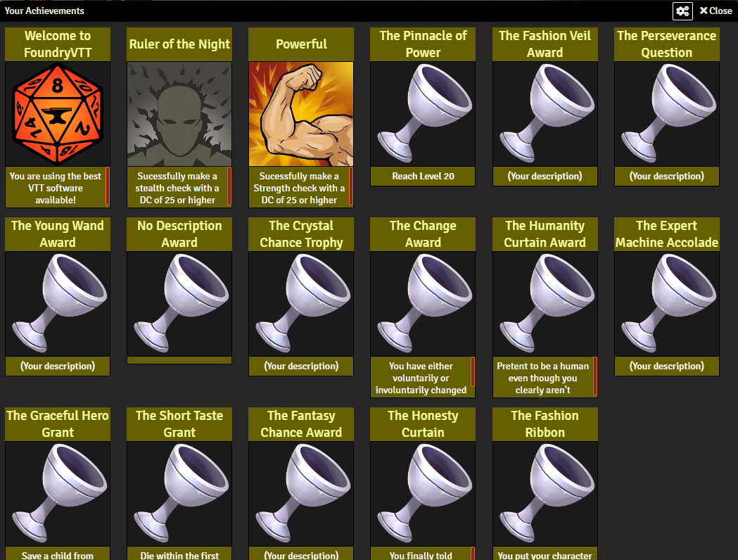Click the Fashion Veil Award goblet image

pos(545,114)
